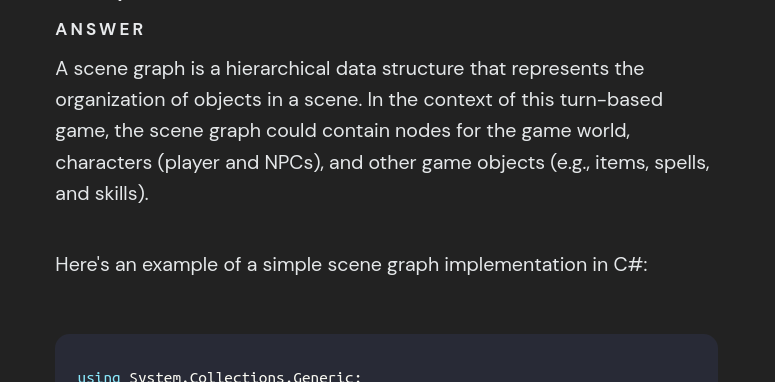Image resolution: width=775 pixels, height=382 pixels.
Task: Click the 'using' keyword in code block
Action: [x=99, y=378]
